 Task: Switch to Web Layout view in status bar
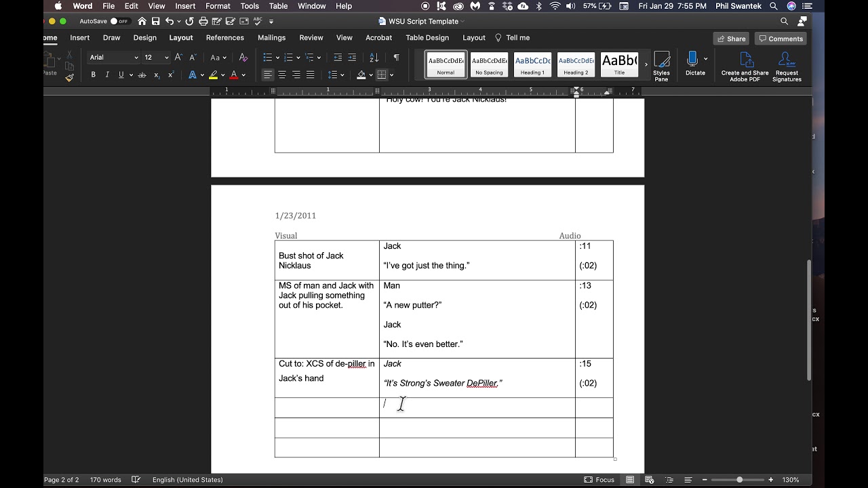pyautogui.click(x=650, y=480)
